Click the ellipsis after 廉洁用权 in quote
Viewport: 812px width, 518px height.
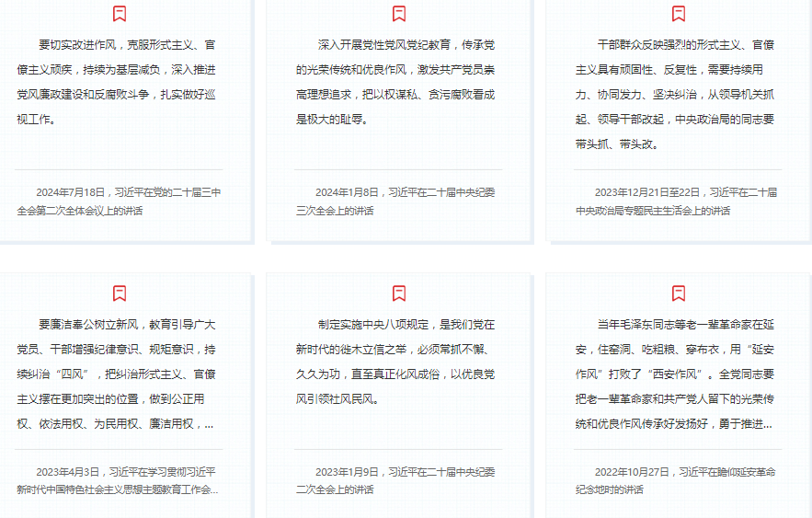click(x=208, y=425)
